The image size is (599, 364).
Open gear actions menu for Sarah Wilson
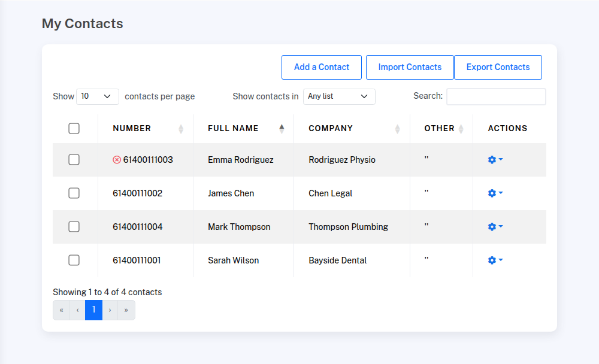(495, 260)
